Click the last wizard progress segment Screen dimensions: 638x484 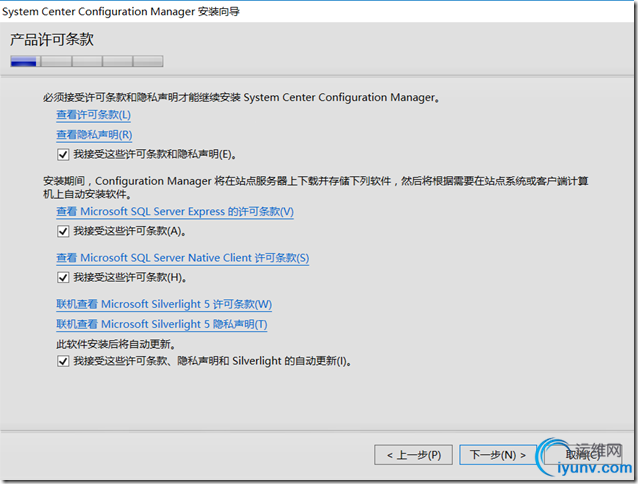(147, 62)
